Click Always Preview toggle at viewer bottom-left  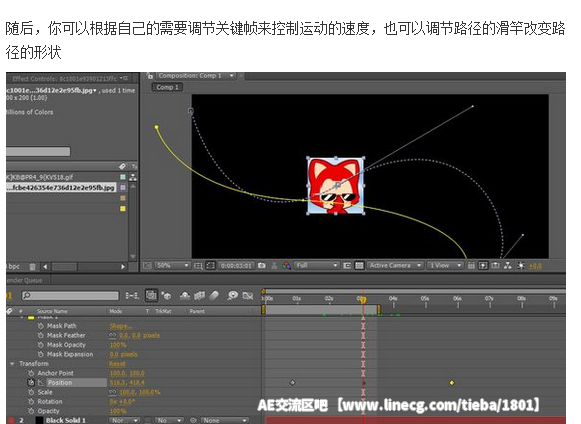[147, 266]
